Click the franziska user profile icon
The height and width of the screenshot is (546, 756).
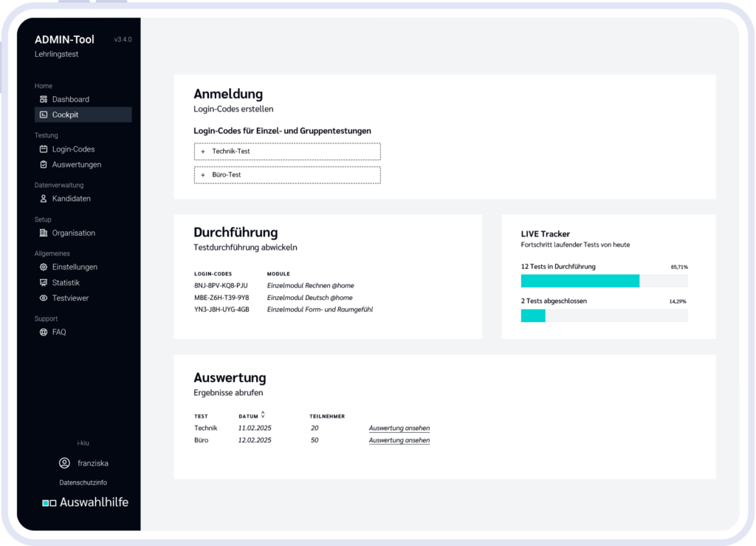(x=63, y=463)
